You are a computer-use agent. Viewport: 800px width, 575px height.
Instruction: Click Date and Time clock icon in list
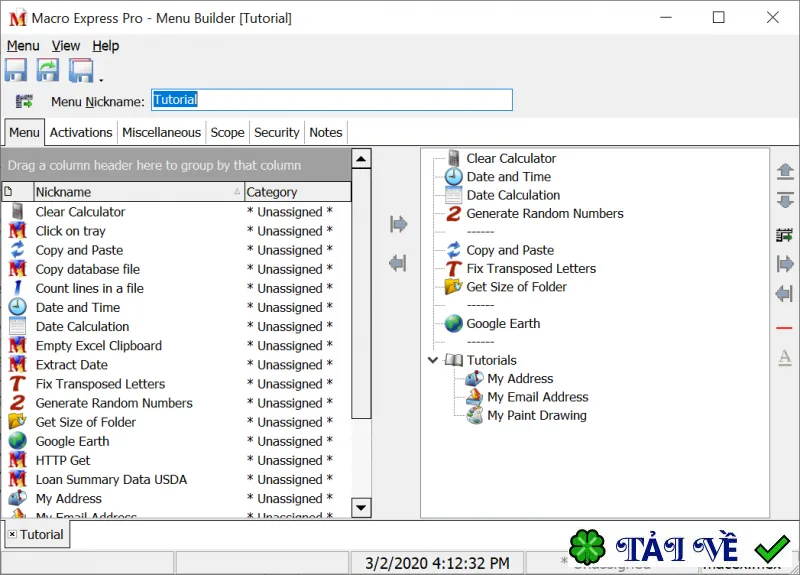tap(17, 307)
